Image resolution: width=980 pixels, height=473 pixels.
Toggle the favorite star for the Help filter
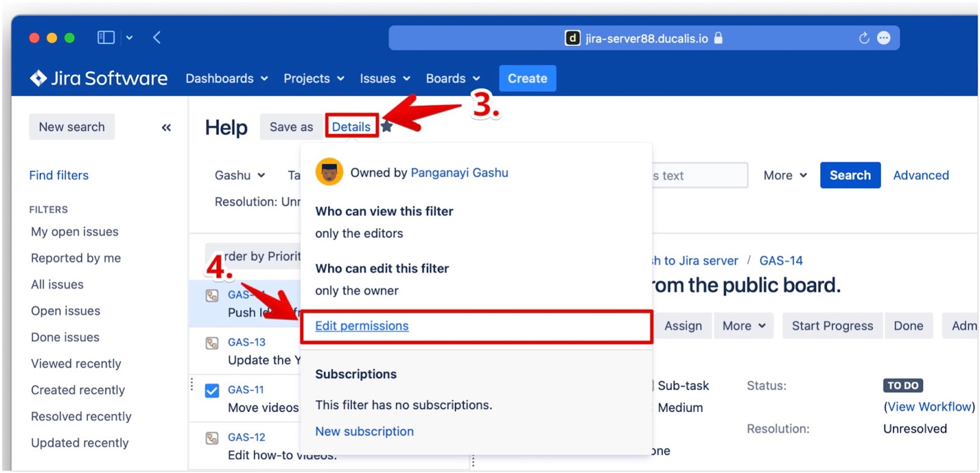tap(386, 126)
